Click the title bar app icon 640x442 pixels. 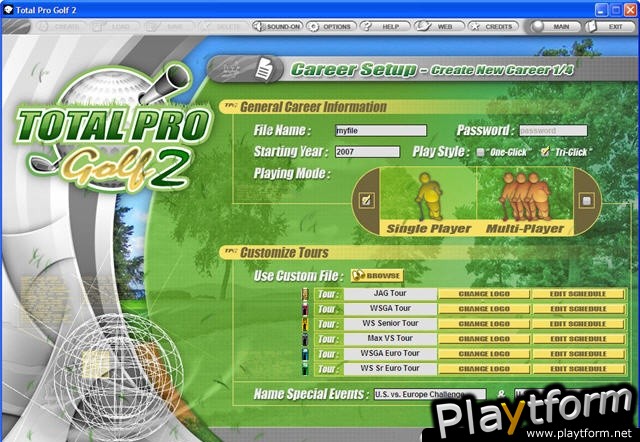(8, 10)
